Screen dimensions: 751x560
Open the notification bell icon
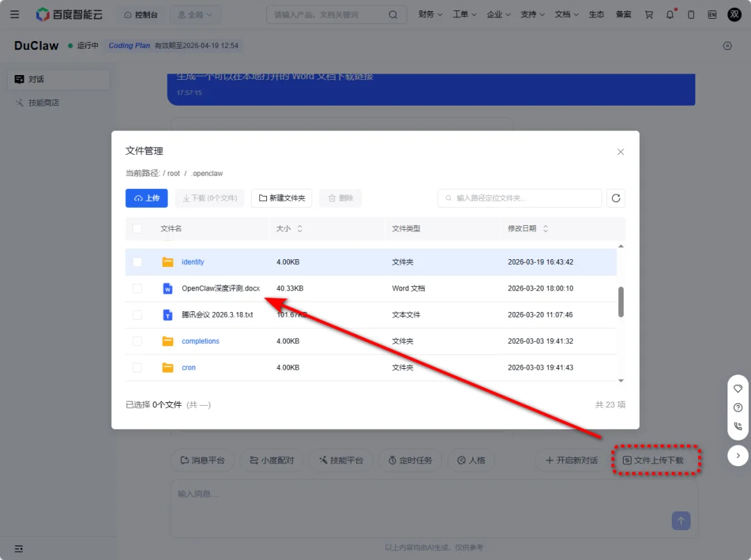click(670, 15)
